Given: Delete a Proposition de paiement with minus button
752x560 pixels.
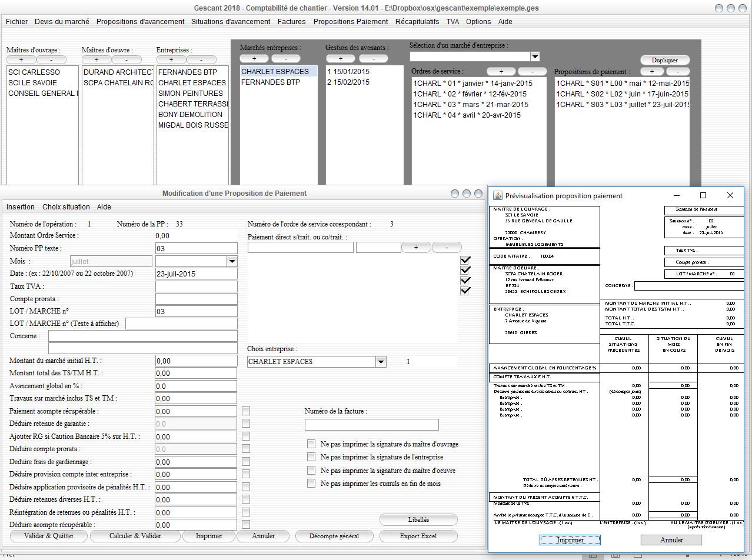Looking at the screenshot, I should point(678,71).
